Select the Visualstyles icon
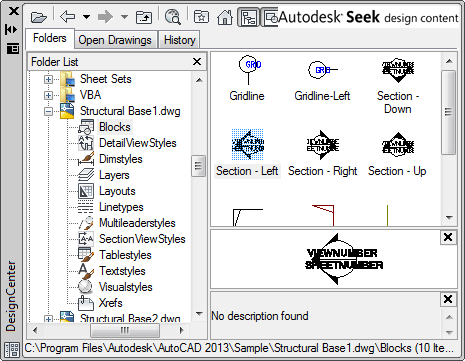Viewport: 465px width, 361px height. click(85, 287)
